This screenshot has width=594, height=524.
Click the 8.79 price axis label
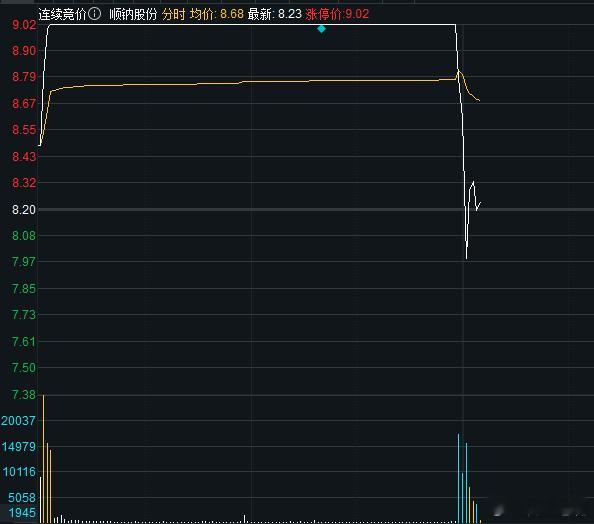click(x=24, y=77)
